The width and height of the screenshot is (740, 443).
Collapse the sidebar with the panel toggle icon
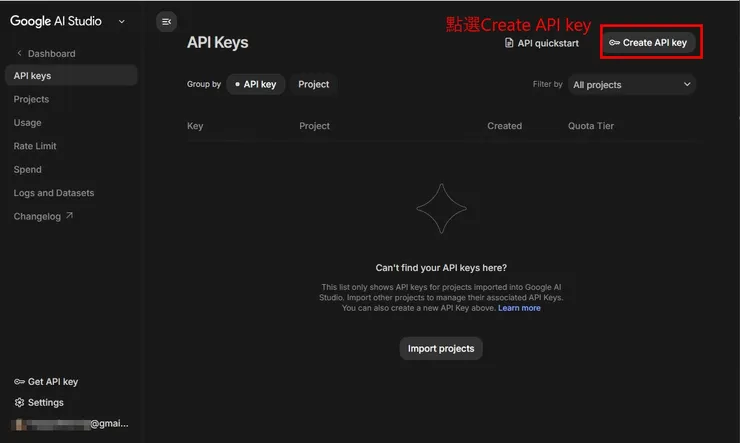click(166, 22)
